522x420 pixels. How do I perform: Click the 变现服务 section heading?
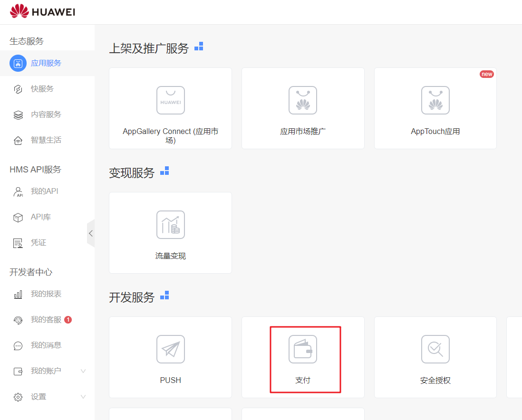click(x=132, y=173)
